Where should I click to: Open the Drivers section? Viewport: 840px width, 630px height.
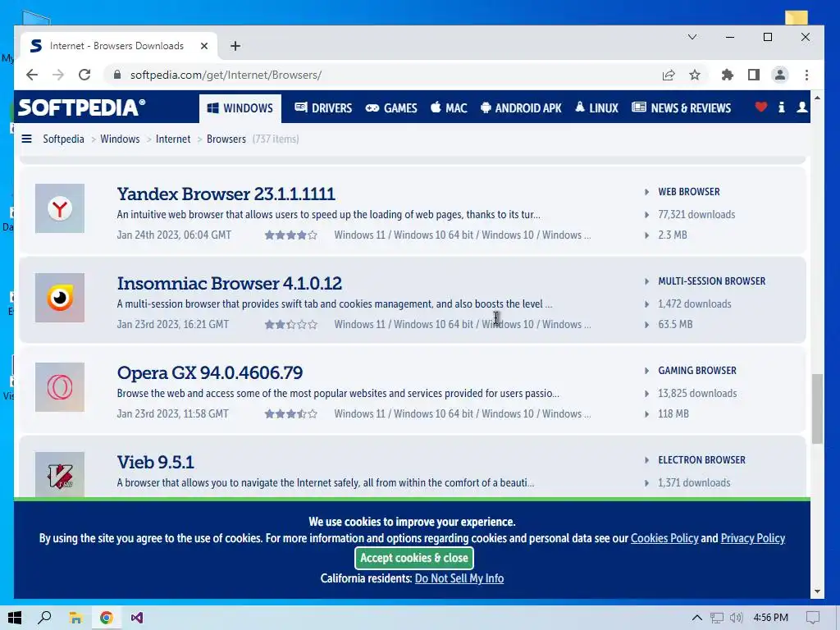pos(323,107)
